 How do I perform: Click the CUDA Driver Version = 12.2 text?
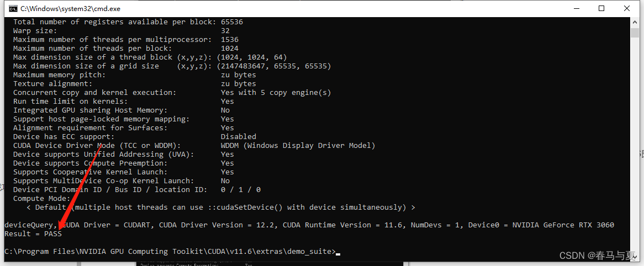tap(217, 225)
